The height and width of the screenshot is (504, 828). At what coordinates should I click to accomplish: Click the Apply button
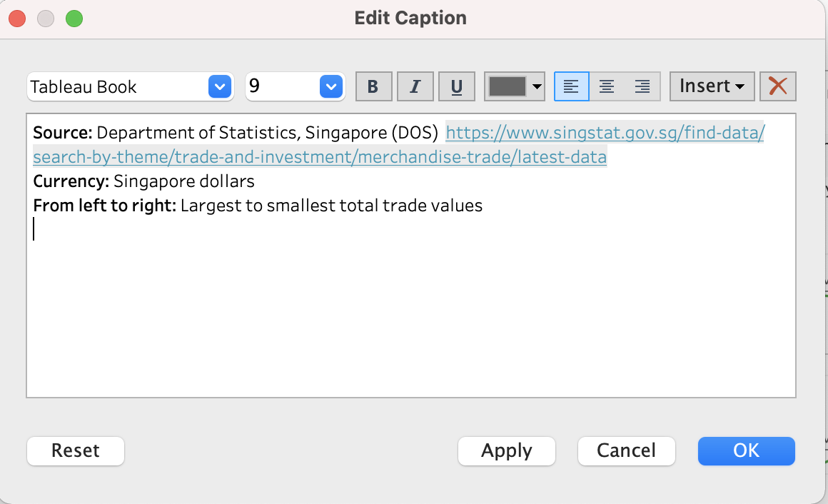click(506, 450)
